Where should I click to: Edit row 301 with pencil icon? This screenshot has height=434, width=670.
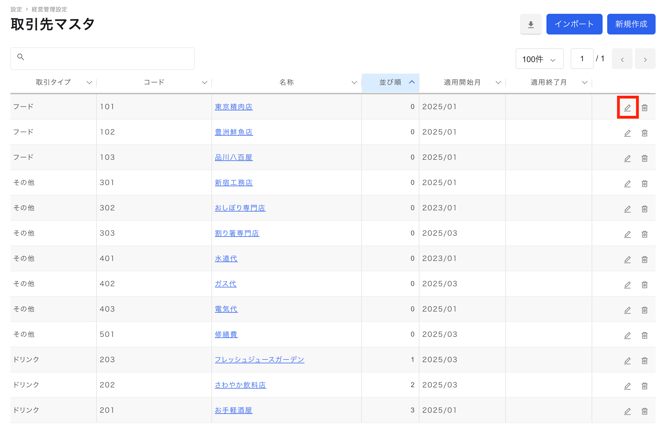click(627, 184)
